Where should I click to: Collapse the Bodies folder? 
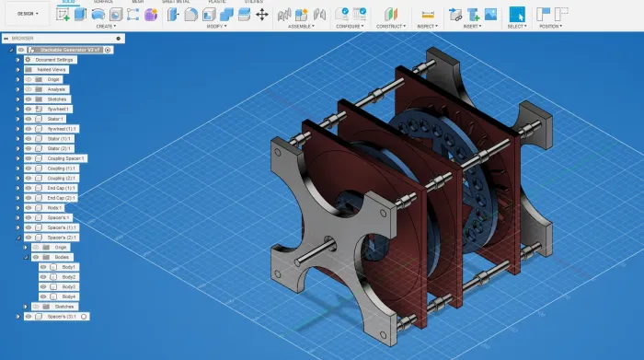(26, 257)
